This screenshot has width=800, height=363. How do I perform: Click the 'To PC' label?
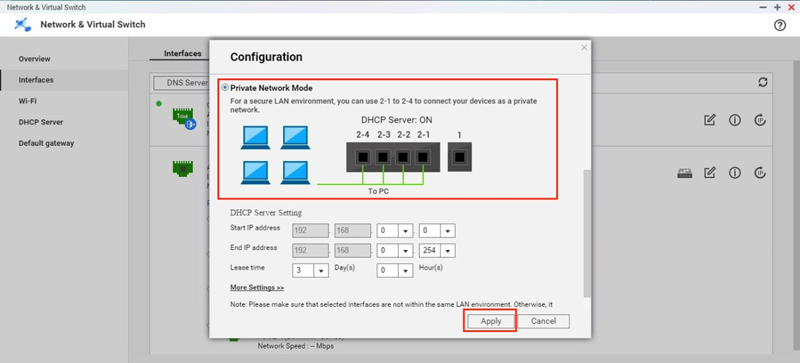click(379, 191)
